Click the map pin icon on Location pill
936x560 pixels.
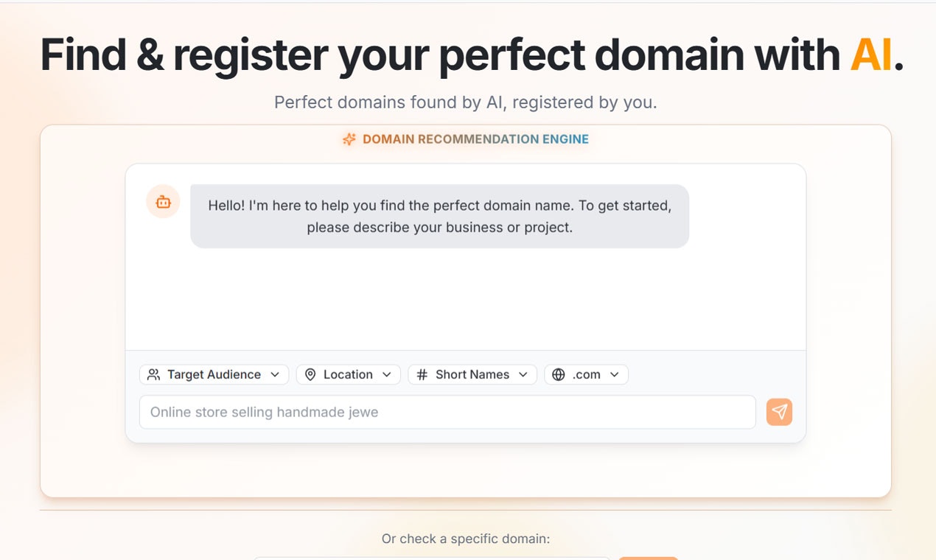pyautogui.click(x=310, y=374)
